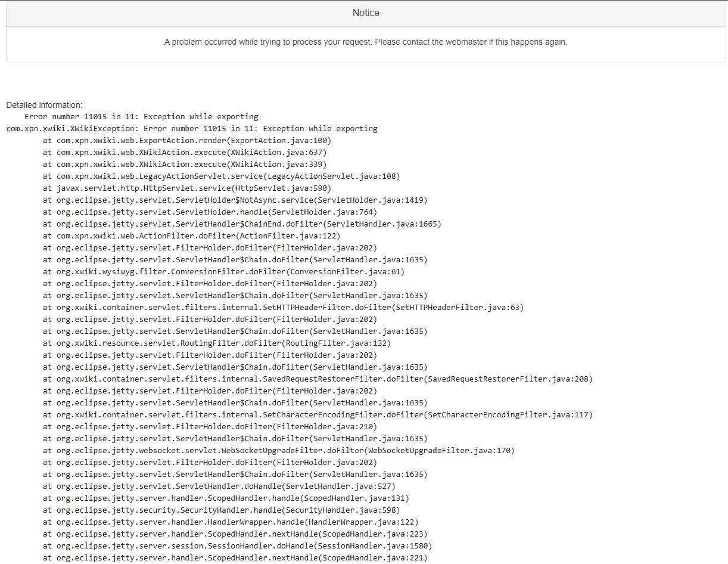This screenshot has height=564, width=728.
Task: Click the RoutingFilter.doFilter trace line
Action: click(x=217, y=343)
